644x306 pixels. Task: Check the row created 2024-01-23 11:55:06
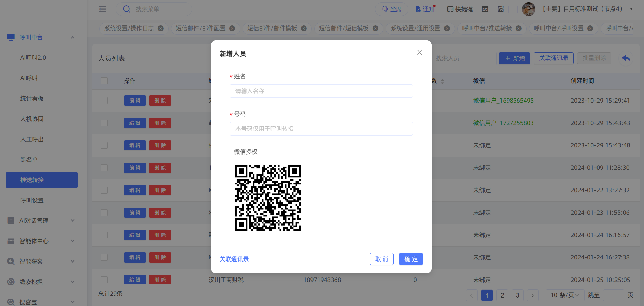(104, 213)
